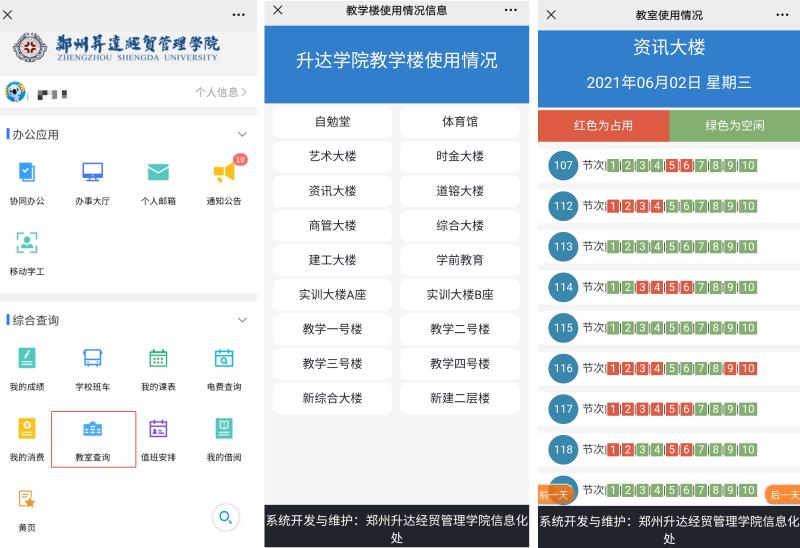Select 实训大楼A座 building
Image resolution: width=800 pixels, height=548 pixels.
[333, 294]
